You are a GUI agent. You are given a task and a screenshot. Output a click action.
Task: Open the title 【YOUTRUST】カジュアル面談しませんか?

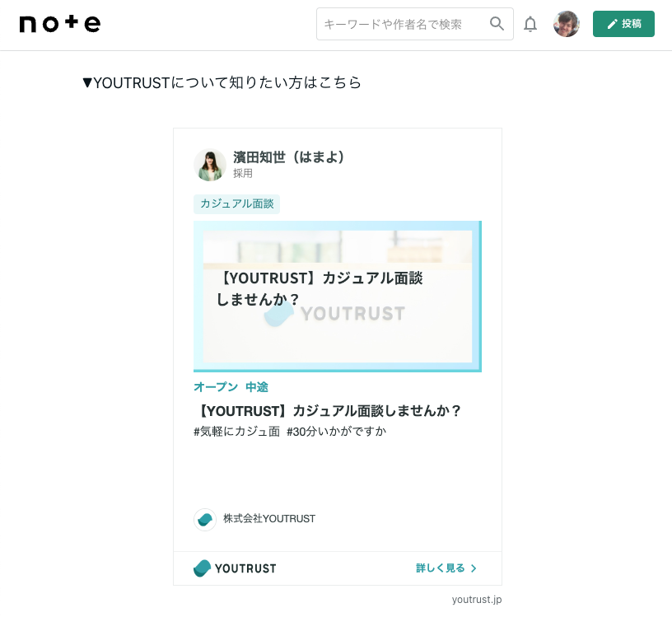328,411
